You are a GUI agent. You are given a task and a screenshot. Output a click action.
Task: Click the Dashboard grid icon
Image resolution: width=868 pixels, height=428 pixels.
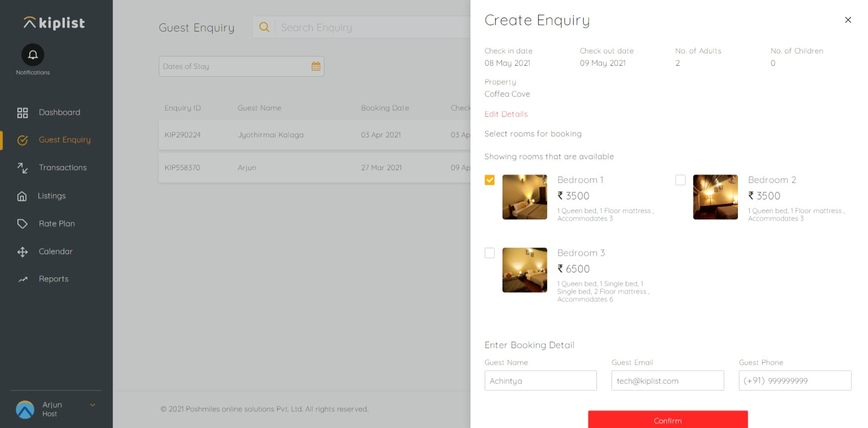click(22, 113)
